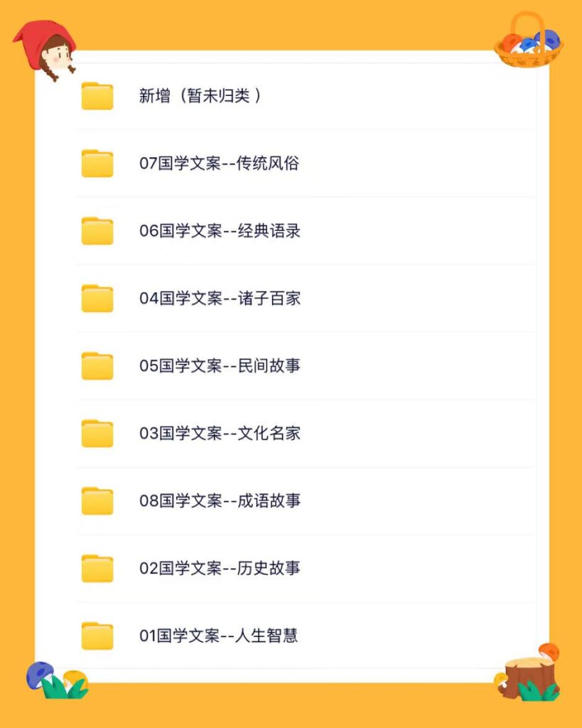The image size is (582, 728).
Task: Select folder icon next to 08国学文案--成语故事
Action: point(97,501)
